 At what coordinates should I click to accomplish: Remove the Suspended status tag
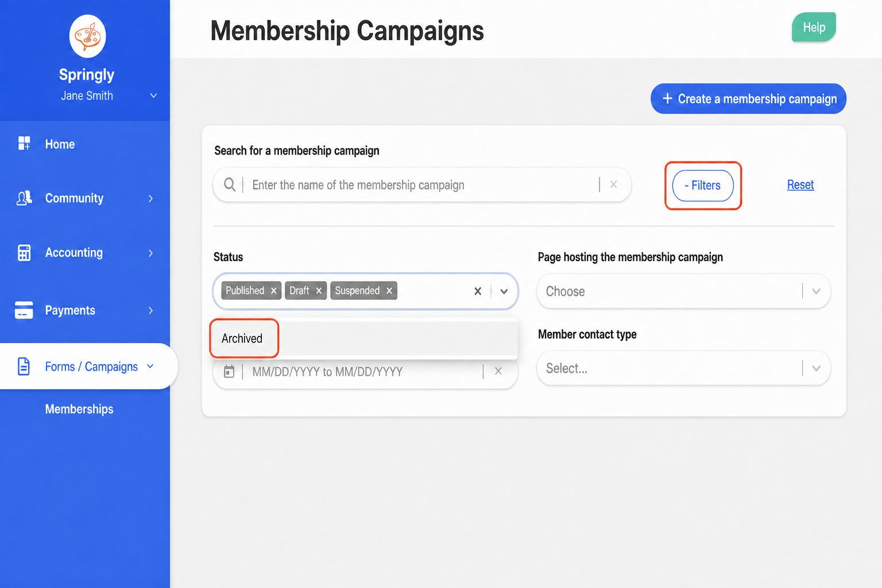click(389, 291)
